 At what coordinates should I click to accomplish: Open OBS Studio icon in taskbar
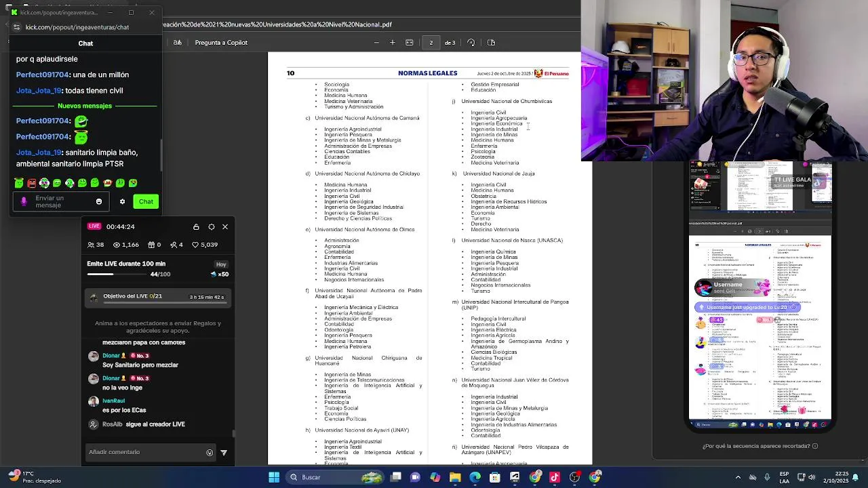(575, 477)
